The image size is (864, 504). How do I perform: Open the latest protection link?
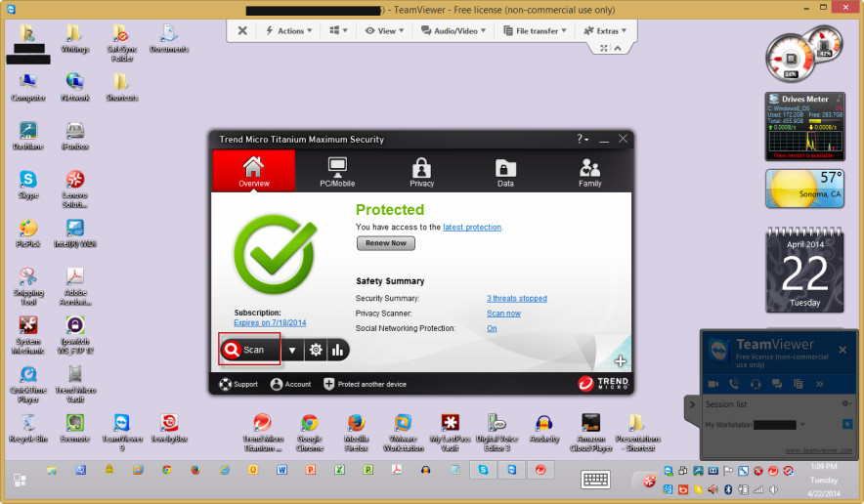coord(472,227)
